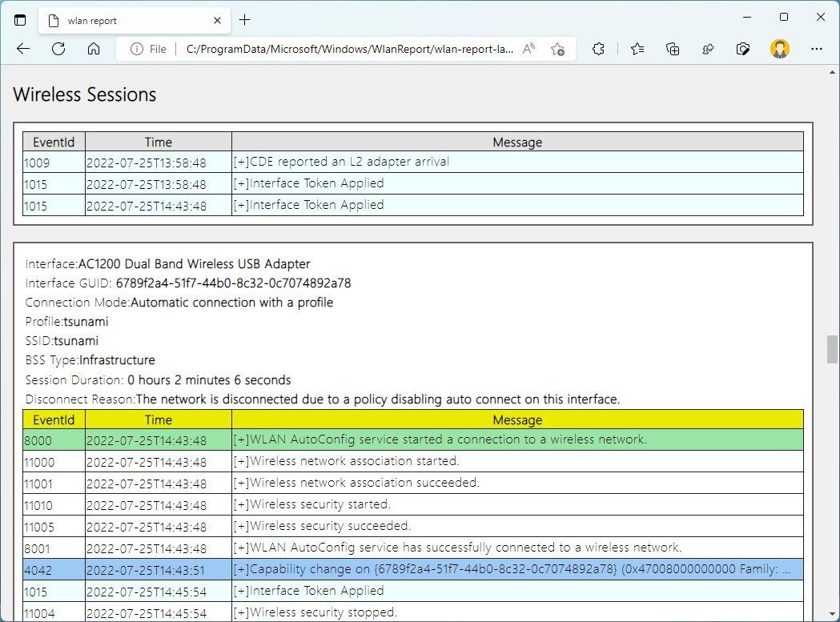
Task: Start Read aloud for this page
Action: pyautogui.click(x=529, y=49)
